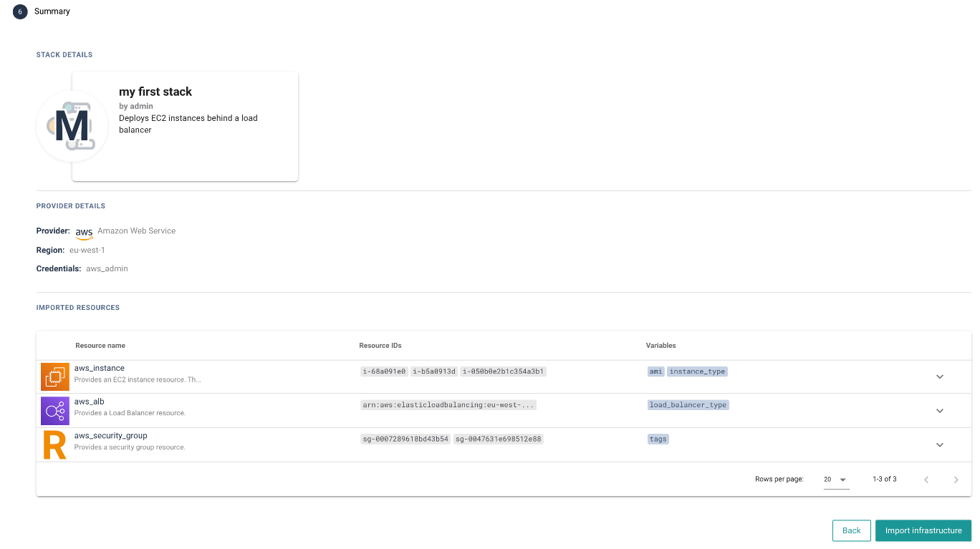The height and width of the screenshot is (549, 980).
Task: Click the instance_type variable chip
Action: coord(697,371)
